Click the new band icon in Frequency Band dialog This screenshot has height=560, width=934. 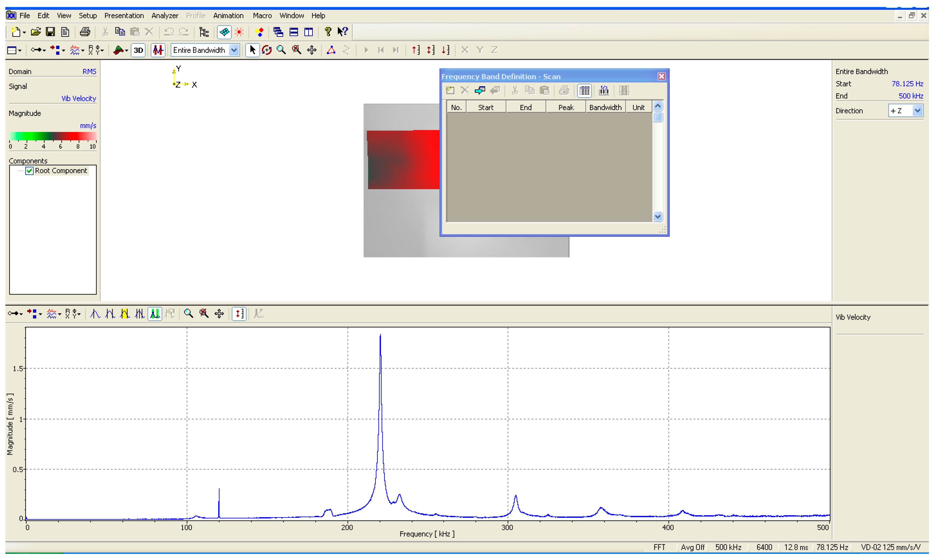(450, 91)
